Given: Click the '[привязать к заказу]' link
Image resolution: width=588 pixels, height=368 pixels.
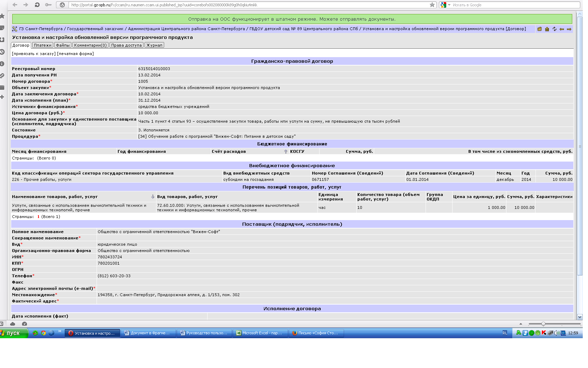Looking at the screenshot, I should coord(34,54).
